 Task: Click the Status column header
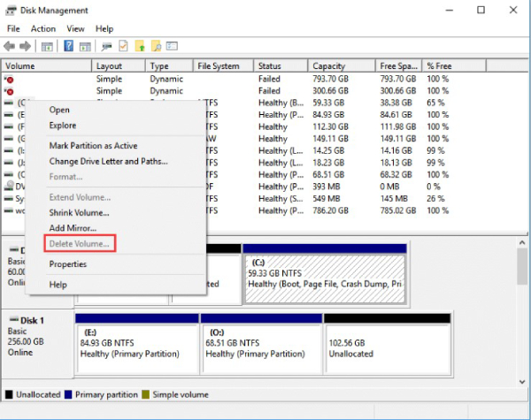(269, 66)
